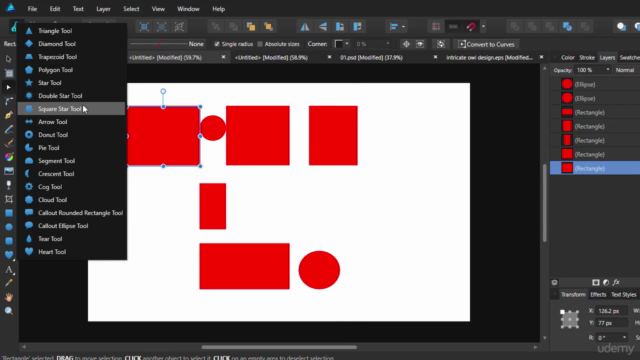Image resolution: width=640 pixels, height=360 pixels.
Task: Select the Artistic Text tool
Action: click(x=9, y=269)
